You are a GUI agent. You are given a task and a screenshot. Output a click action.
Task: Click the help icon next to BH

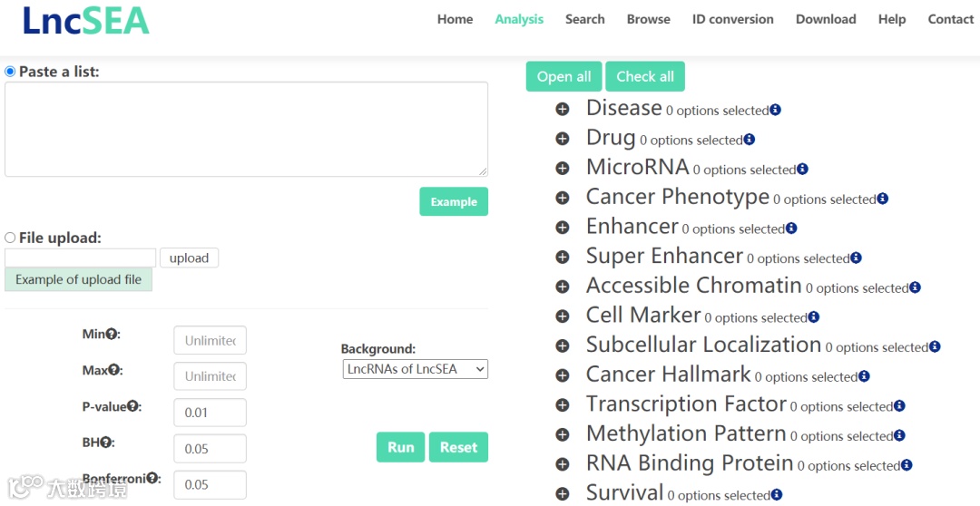[106, 443]
